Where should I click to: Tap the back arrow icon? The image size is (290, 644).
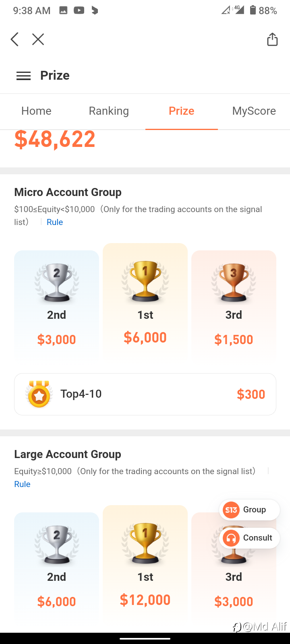click(15, 39)
